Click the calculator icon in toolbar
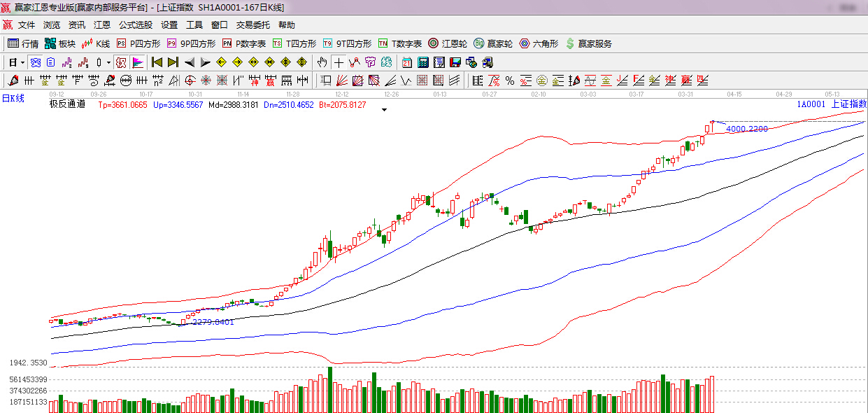The height and width of the screenshot is (413, 868). point(422,62)
